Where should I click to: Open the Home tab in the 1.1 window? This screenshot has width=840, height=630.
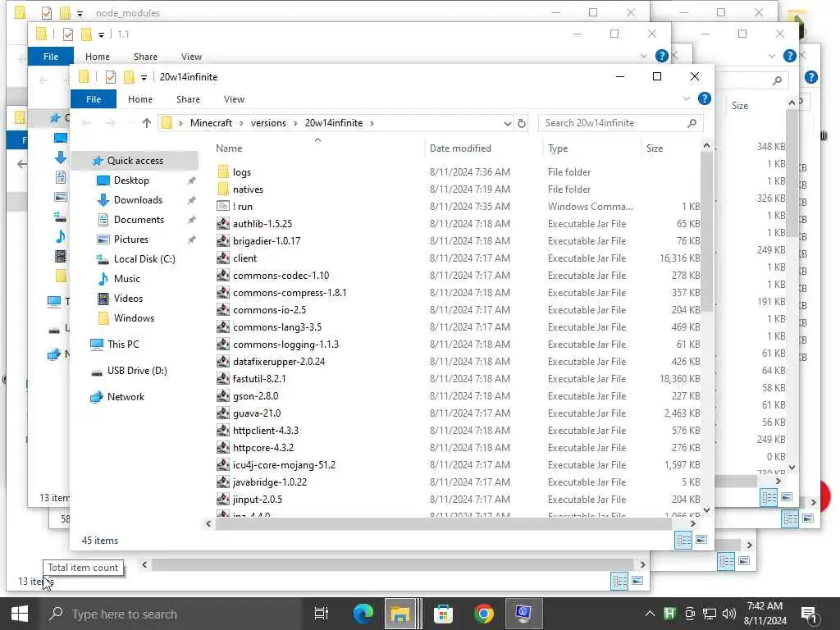(x=97, y=57)
